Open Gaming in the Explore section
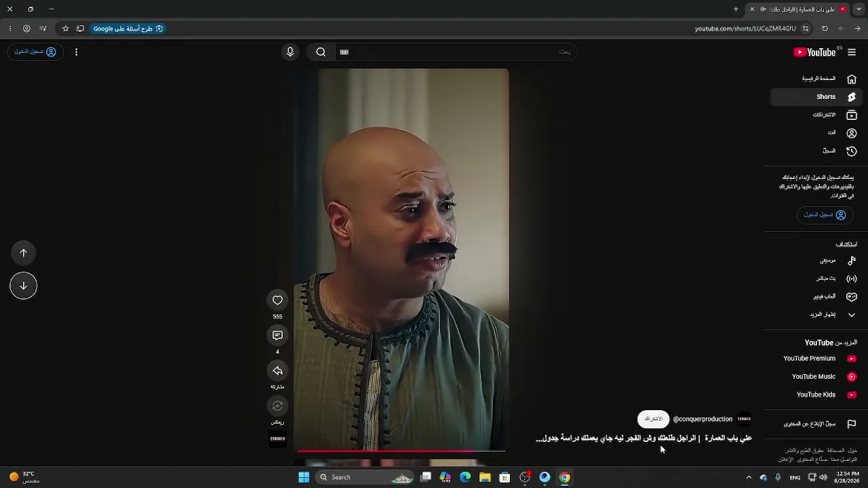The width and height of the screenshot is (868, 488). pyautogui.click(x=816, y=297)
